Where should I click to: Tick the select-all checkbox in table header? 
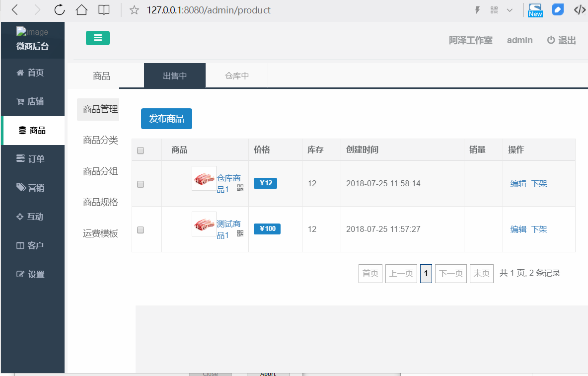[x=141, y=150]
